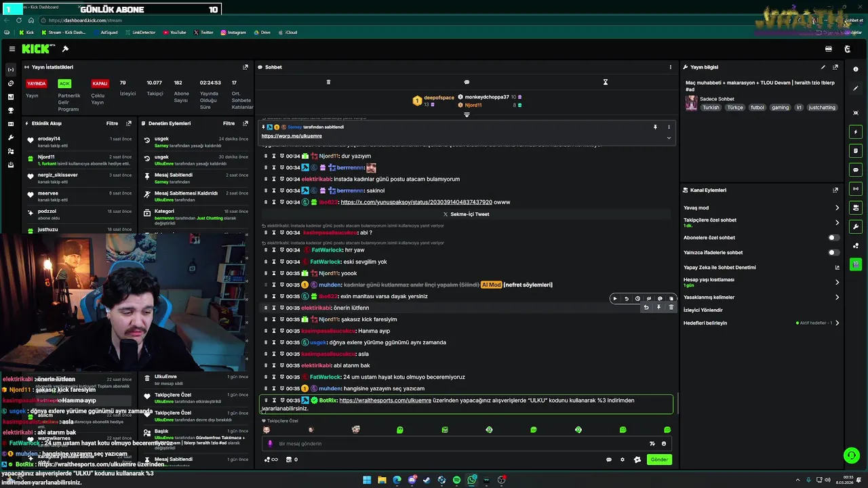Viewport: 868px width, 488px height.
Task: Click İzleyici Yönlendir option
Action: tap(703, 310)
